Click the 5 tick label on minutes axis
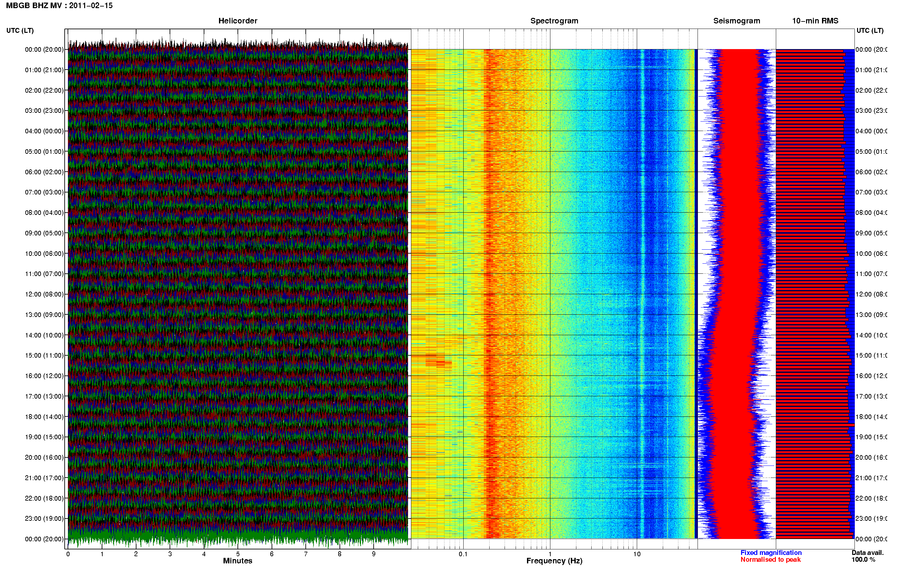 tap(237, 554)
